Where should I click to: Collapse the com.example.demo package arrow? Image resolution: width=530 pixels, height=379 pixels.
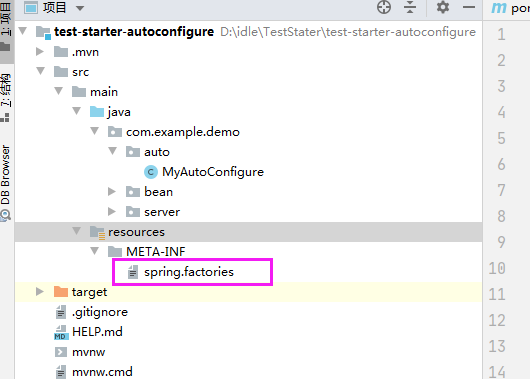95,131
